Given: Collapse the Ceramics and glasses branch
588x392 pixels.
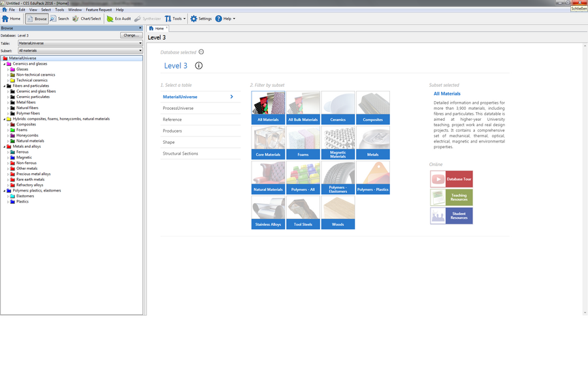Looking at the screenshot, I should point(4,64).
